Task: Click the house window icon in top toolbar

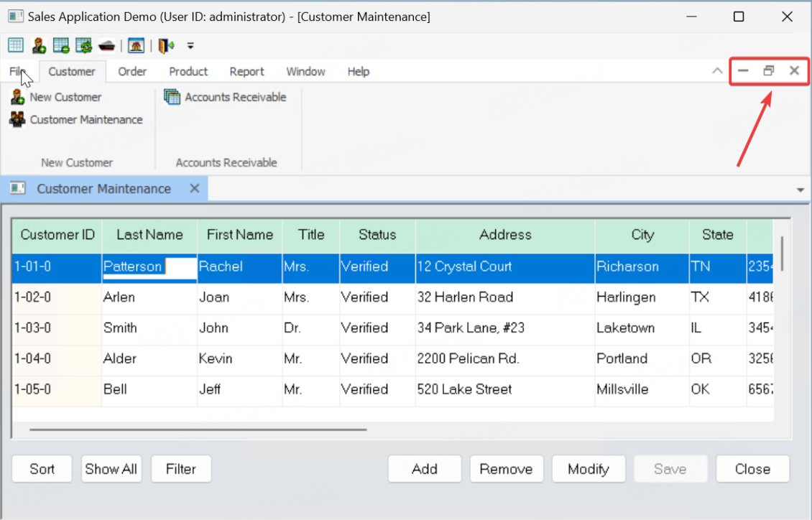Action: click(136, 46)
